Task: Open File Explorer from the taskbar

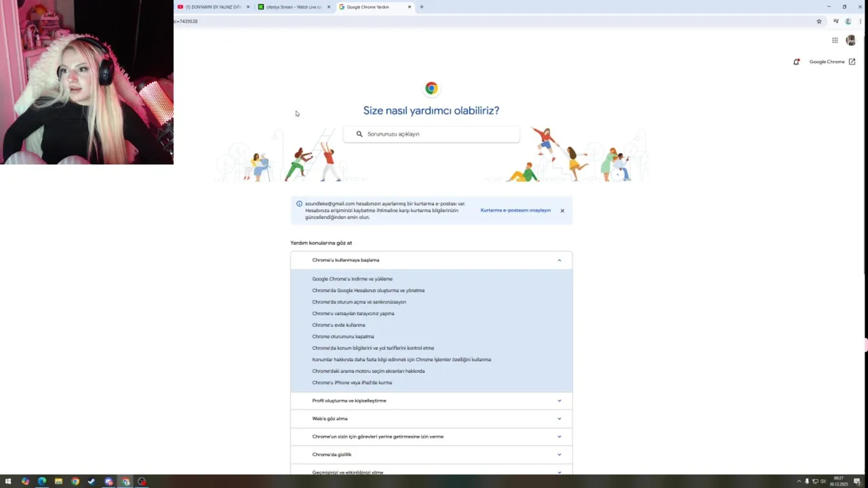Action: 58,482
